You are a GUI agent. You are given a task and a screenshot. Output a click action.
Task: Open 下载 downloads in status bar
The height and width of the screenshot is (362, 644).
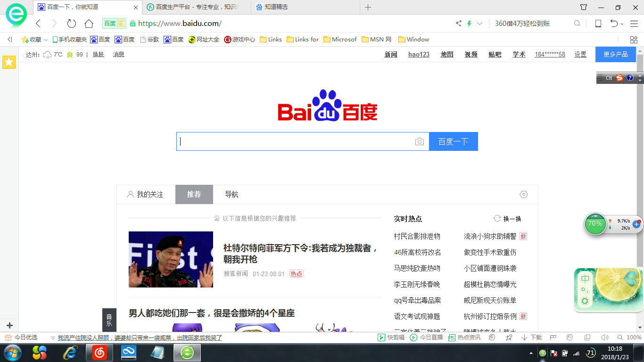click(x=531, y=337)
